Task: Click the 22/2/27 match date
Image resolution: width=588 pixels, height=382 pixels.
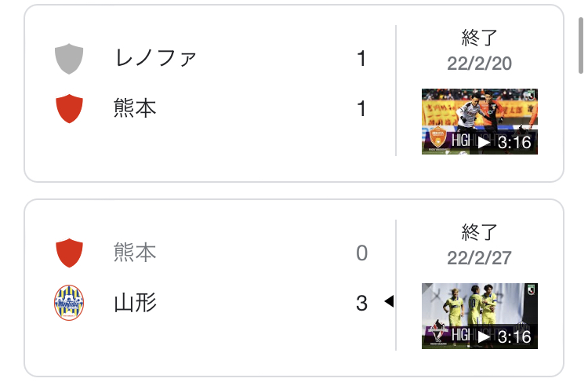Action: click(480, 258)
